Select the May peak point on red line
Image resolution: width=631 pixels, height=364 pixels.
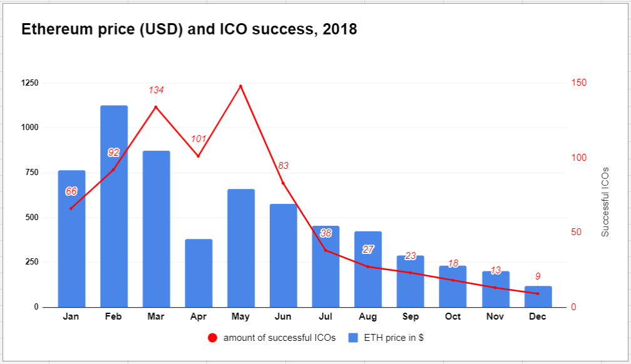pyautogui.click(x=240, y=86)
